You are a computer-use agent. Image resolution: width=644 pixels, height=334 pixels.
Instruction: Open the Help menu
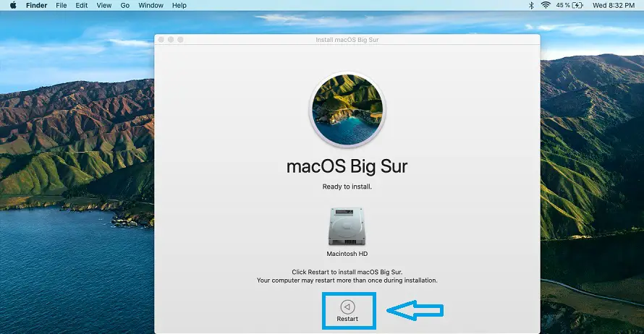coord(179,6)
